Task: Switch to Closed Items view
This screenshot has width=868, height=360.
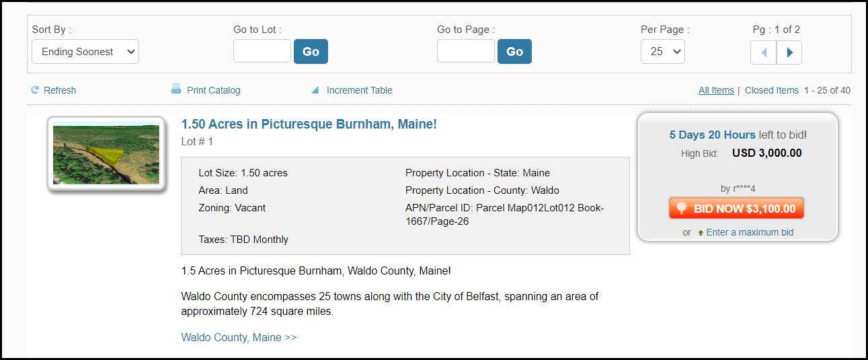Action: coord(772,90)
